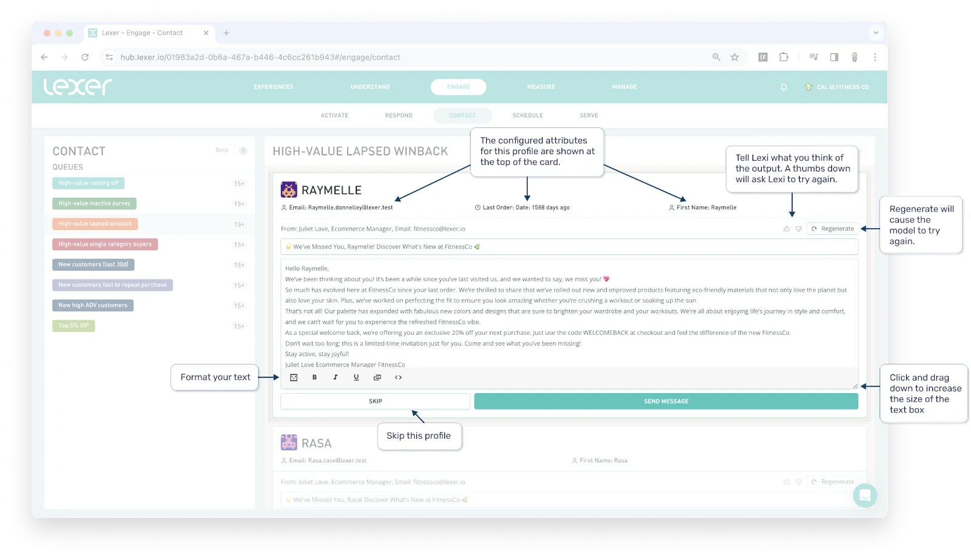Viewport: 971px width, 560px height.
Task: Toggle the browser side panel
Action: click(834, 57)
